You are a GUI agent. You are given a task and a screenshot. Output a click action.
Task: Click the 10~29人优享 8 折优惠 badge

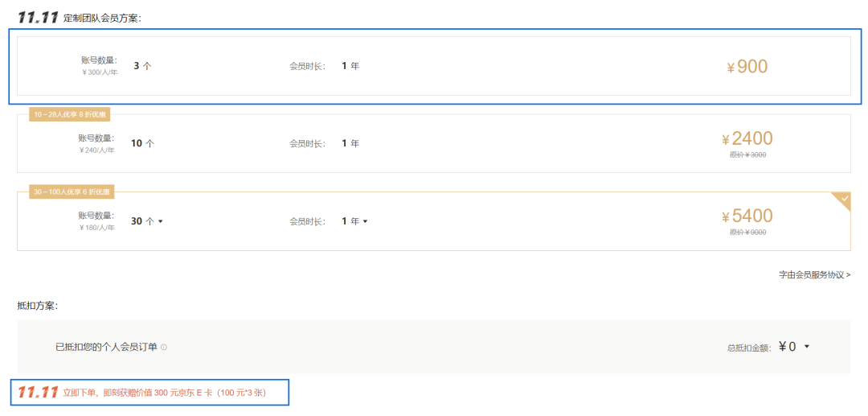point(70,114)
